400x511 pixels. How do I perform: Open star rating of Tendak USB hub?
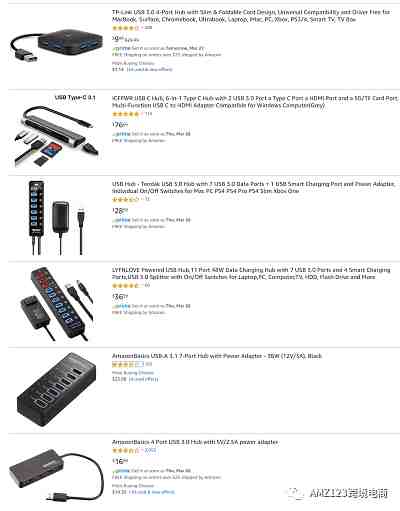point(125,200)
